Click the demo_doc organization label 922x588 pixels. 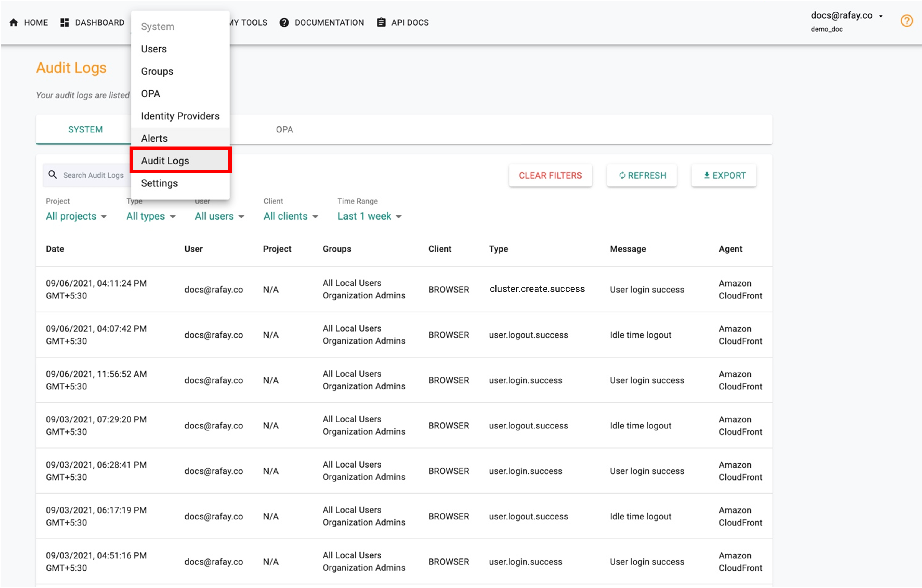(x=827, y=30)
